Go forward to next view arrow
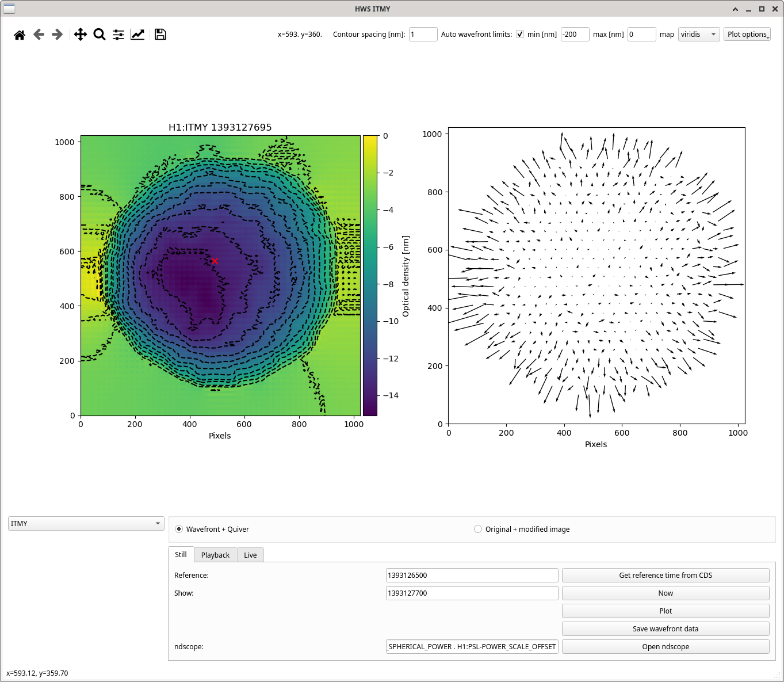This screenshot has width=784, height=682. click(x=57, y=35)
